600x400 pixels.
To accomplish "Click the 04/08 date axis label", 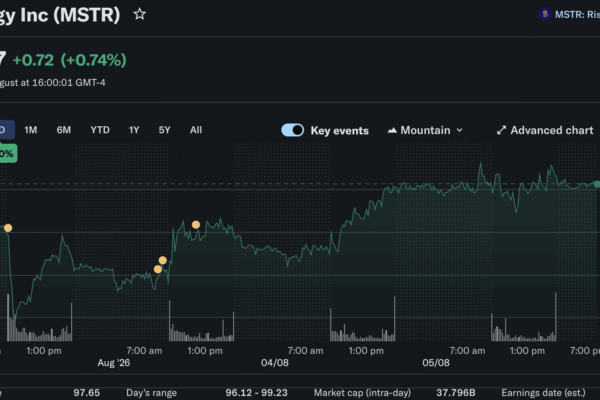I will pos(275,363).
